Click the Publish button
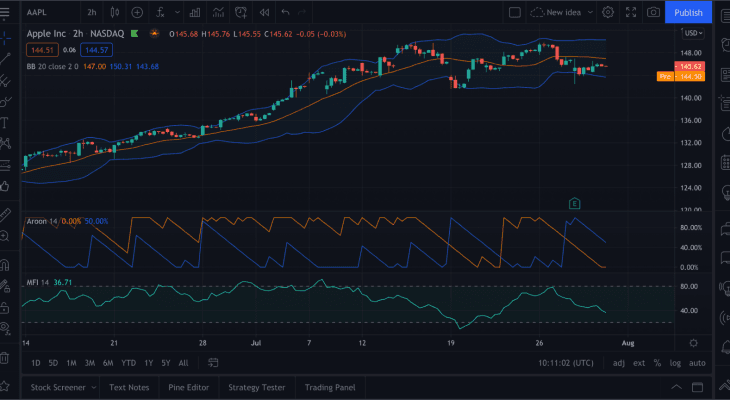This screenshot has height=400, width=730. [x=688, y=12]
